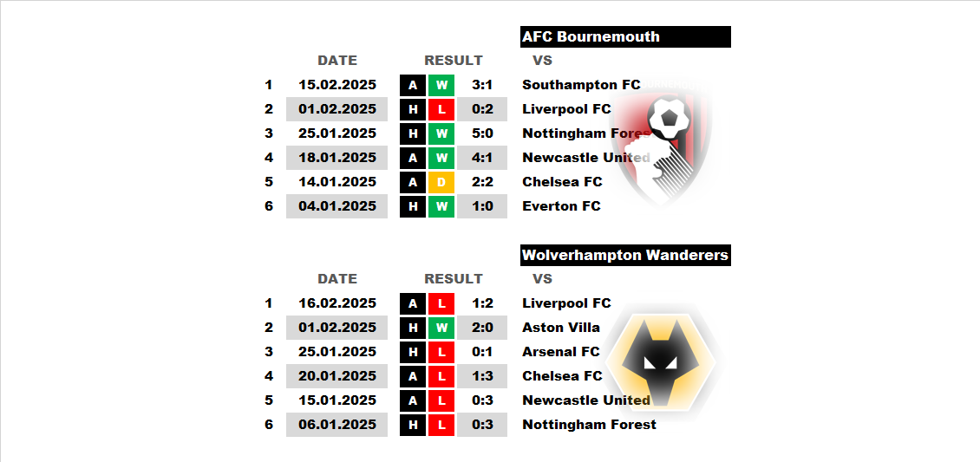Select the 20.01.2025 date cell under Wolverhampton
Screen dimensions: 980x462
point(336,376)
